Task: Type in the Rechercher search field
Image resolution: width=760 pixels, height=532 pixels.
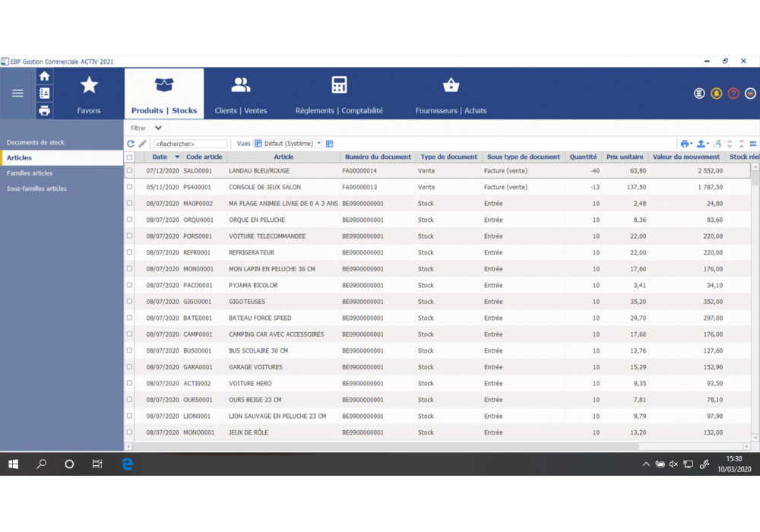Action: click(190, 143)
